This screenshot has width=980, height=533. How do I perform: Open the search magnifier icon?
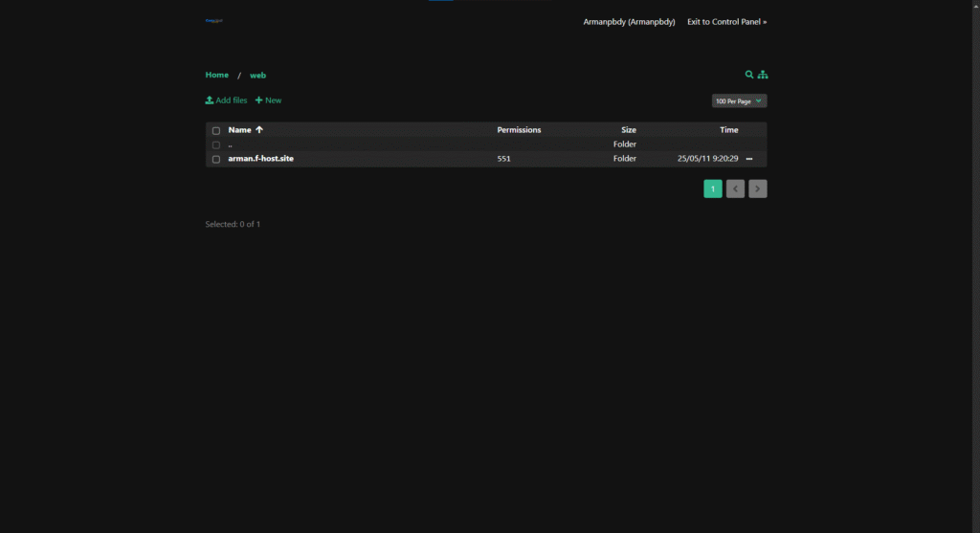click(x=749, y=75)
